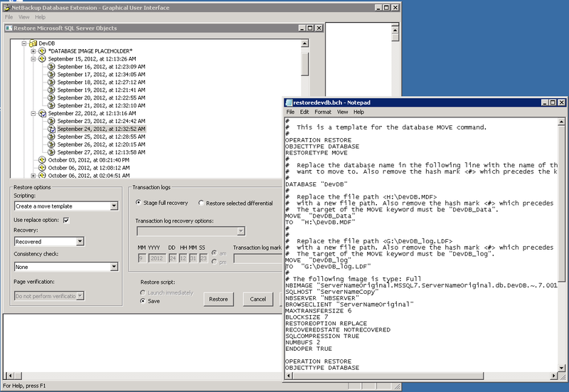The width and height of the screenshot is (569, 392).
Task: Collapse the September 15, 2012 backup node
Action: point(33,59)
